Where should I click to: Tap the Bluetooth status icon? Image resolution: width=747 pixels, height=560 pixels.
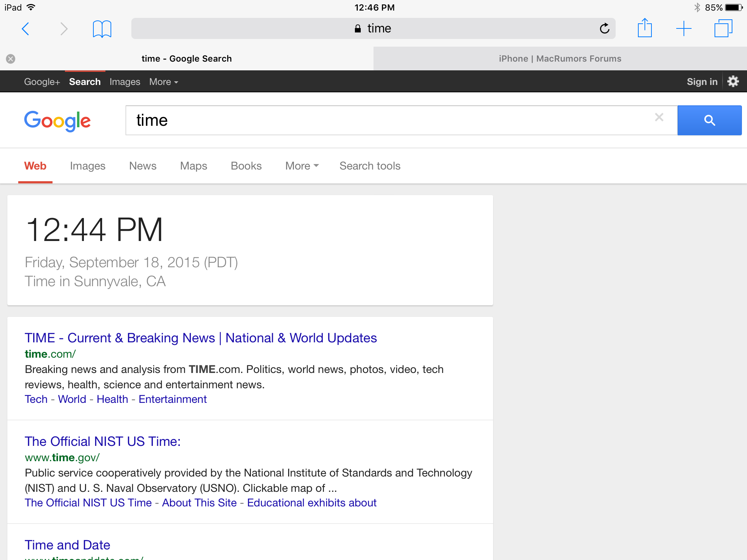pos(697,7)
